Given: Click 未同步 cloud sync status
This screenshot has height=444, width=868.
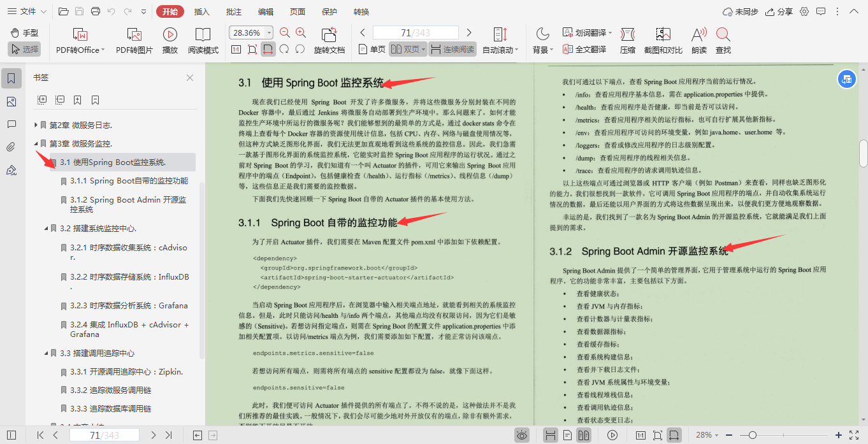Looking at the screenshot, I should 741,11.
